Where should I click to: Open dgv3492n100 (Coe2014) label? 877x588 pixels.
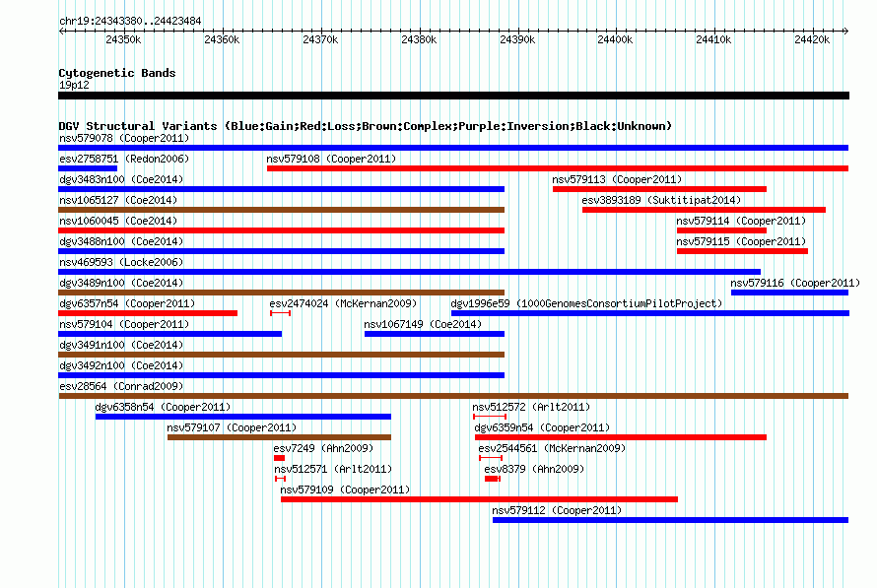[121, 365]
